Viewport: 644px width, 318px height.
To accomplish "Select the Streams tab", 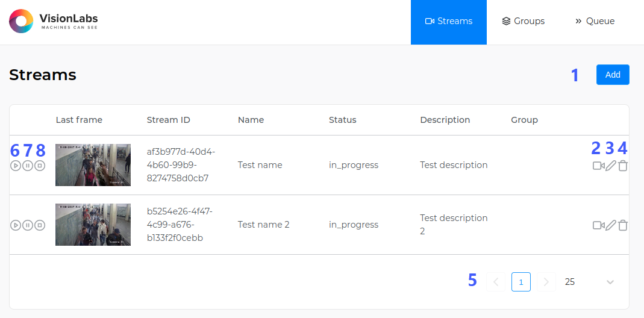I will [449, 21].
